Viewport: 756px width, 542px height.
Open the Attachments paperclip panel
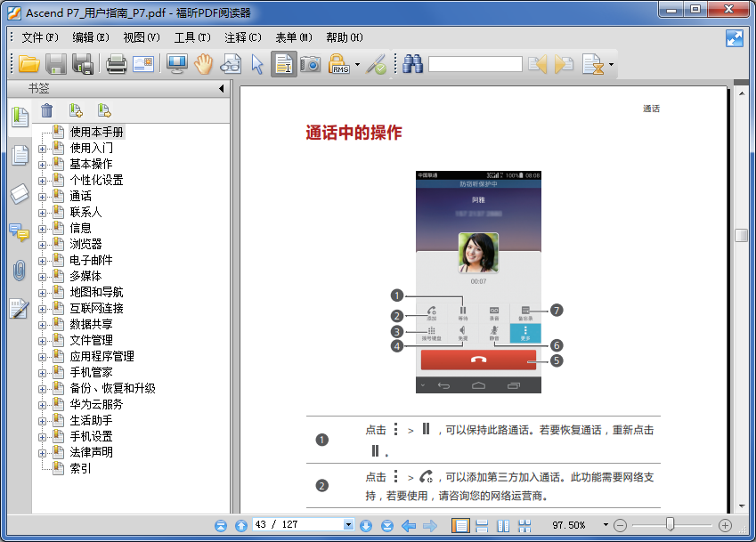pos(20,271)
